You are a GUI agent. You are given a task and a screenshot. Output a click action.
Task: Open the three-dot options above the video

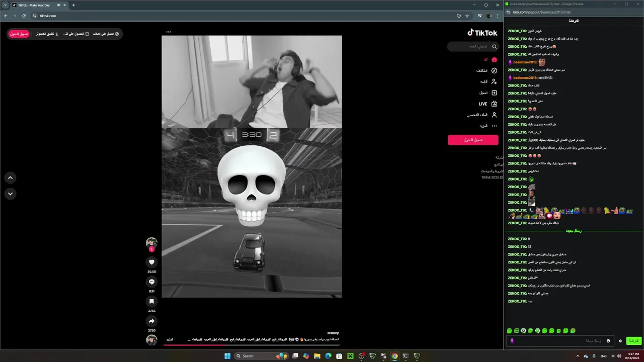click(x=169, y=32)
